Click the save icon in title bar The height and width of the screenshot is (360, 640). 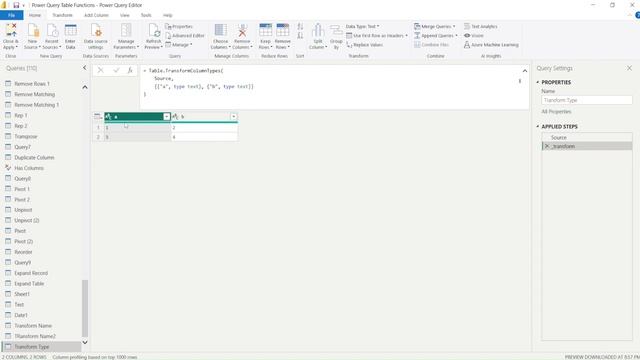[16, 5]
